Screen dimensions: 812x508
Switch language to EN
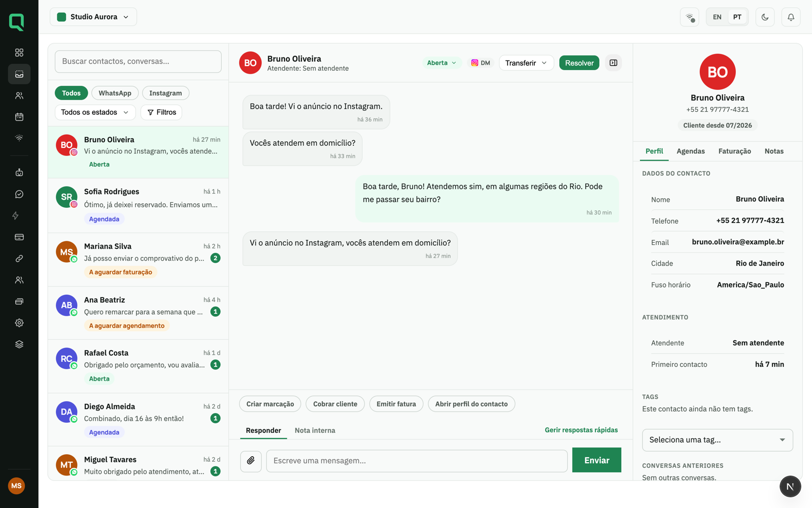click(717, 17)
